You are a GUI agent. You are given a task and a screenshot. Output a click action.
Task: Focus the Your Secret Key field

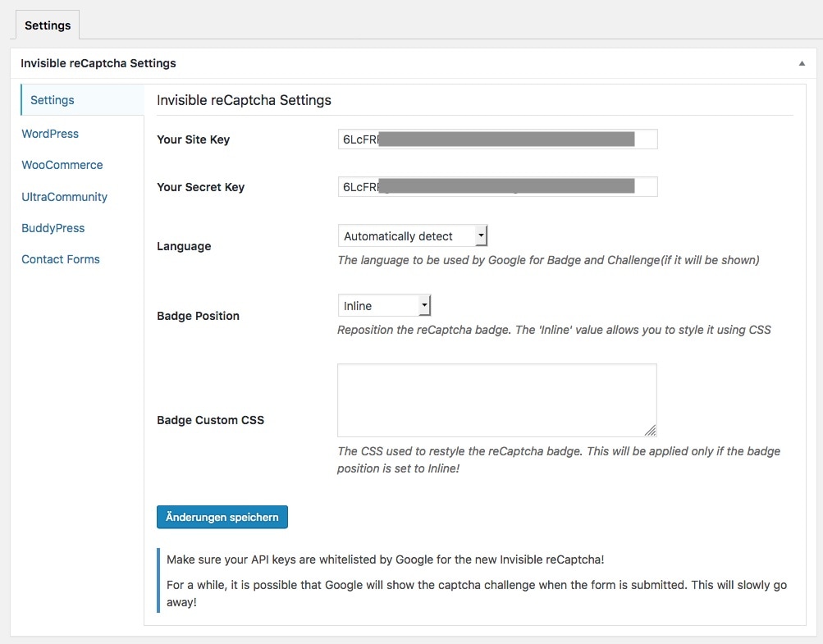pos(497,187)
